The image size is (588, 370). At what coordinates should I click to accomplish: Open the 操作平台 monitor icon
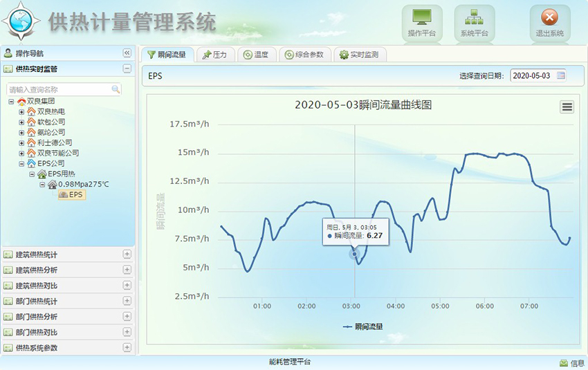coord(421,19)
